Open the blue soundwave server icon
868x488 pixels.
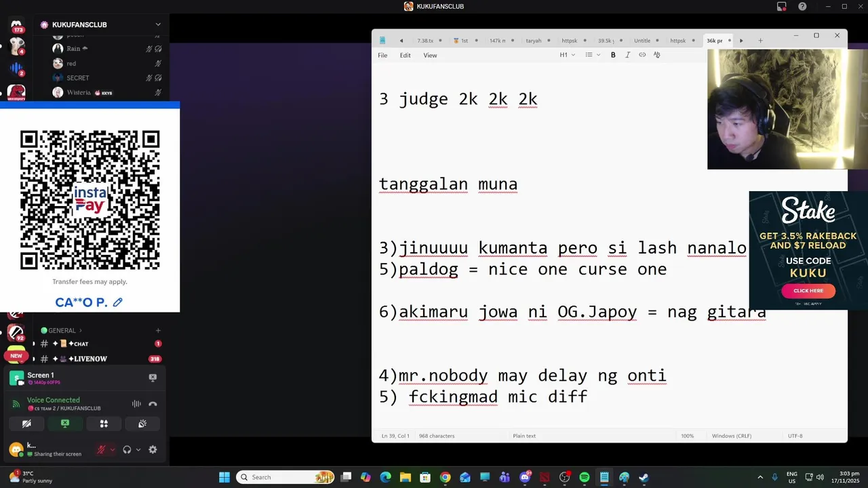pyautogui.click(x=16, y=68)
